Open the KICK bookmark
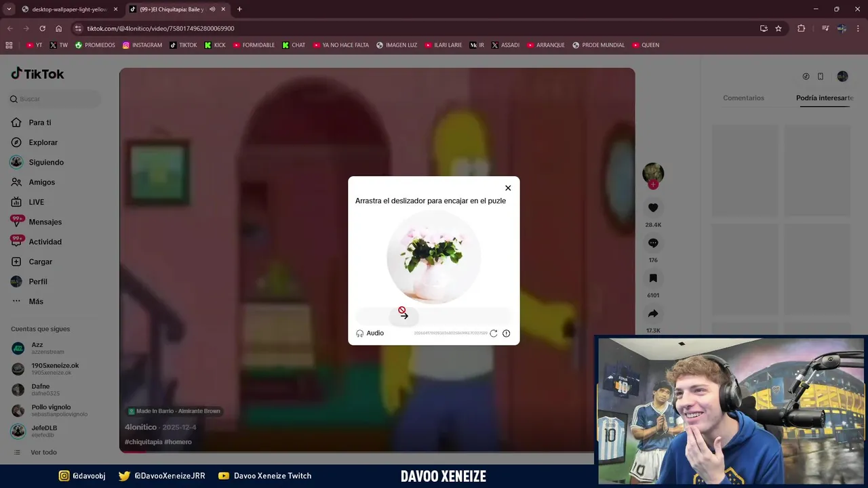Viewport: 868px width, 488px height. [215, 45]
